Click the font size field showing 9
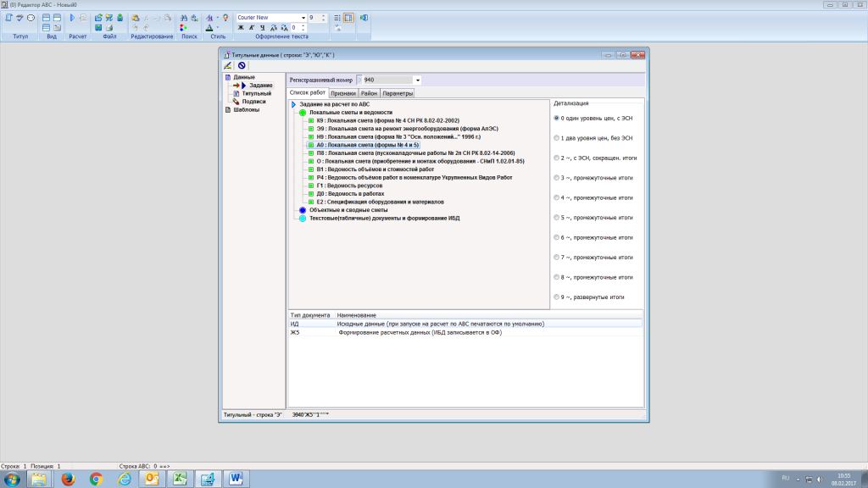This screenshot has height=488, width=868. coord(314,18)
